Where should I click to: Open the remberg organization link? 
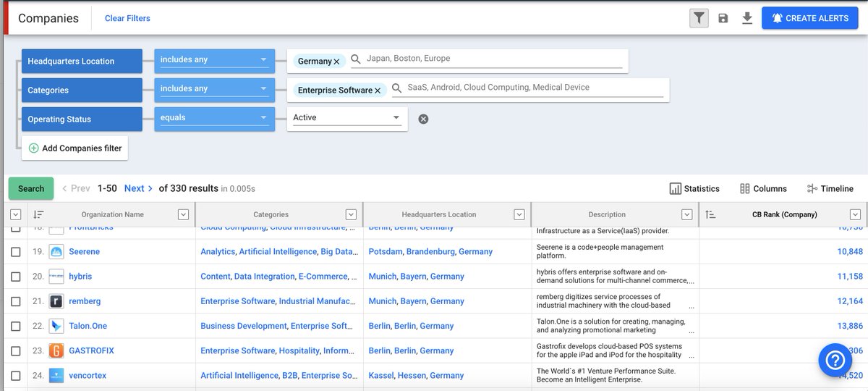tap(85, 301)
